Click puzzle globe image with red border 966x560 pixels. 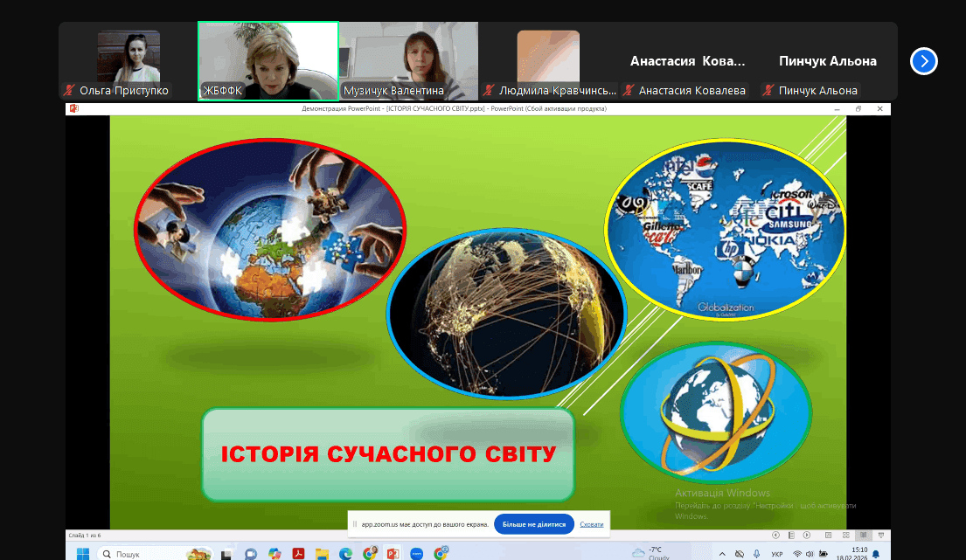(x=270, y=229)
